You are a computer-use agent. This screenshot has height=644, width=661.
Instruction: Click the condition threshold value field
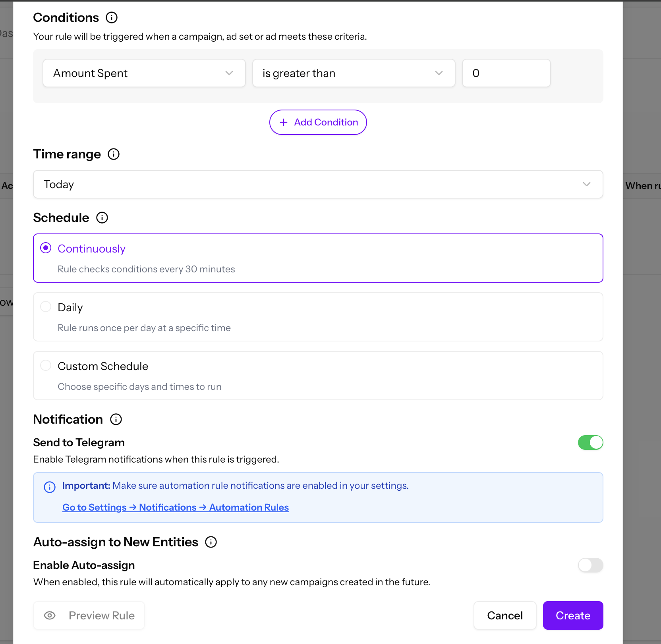(x=506, y=73)
